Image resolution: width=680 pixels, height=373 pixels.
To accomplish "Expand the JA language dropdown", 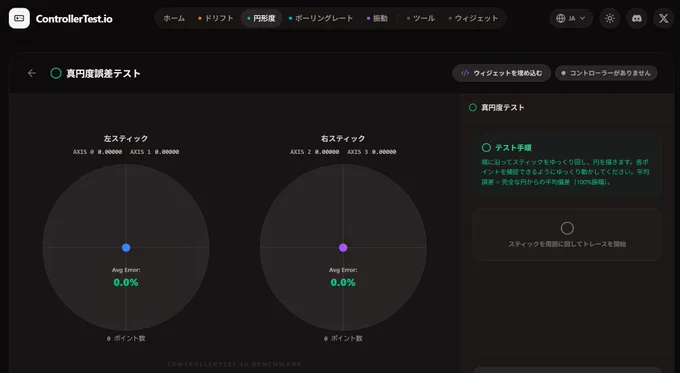I will click(x=571, y=18).
